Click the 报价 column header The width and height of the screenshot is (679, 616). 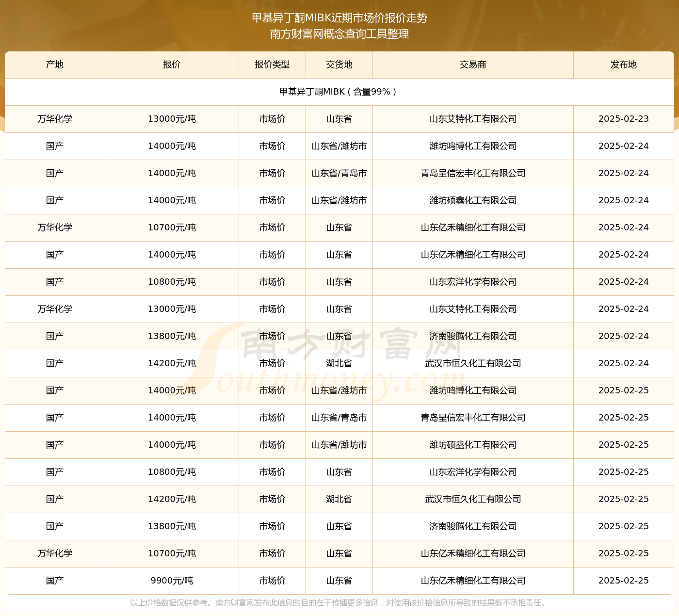coord(172,65)
